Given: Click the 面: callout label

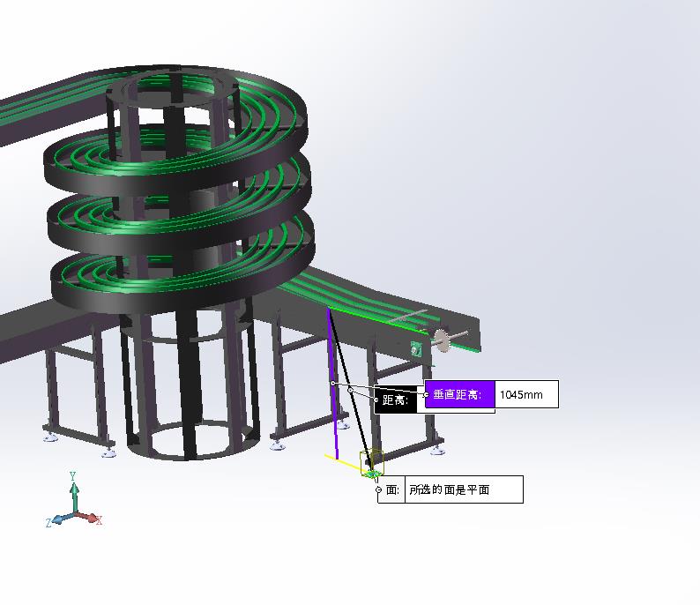Looking at the screenshot, I should (x=392, y=489).
